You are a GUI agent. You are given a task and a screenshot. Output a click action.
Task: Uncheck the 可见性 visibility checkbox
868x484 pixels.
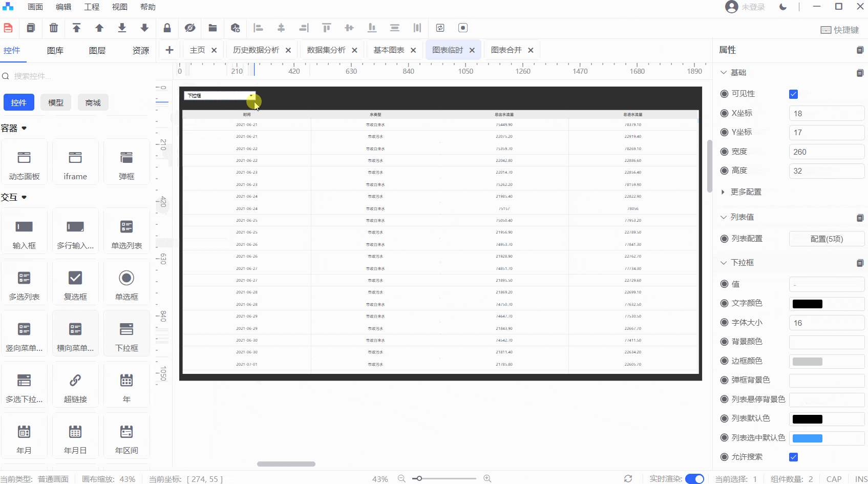793,94
